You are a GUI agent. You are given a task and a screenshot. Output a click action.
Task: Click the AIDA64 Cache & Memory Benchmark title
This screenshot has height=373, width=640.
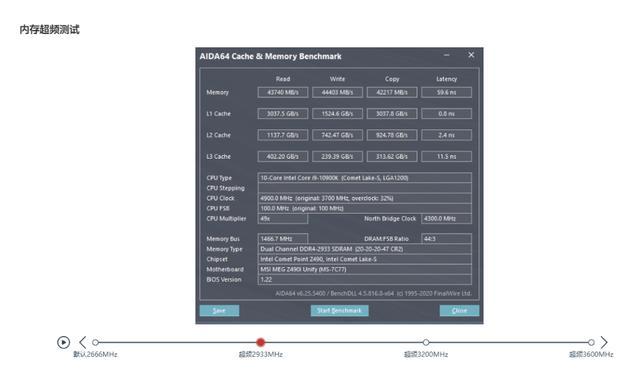pyautogui.click(x=270, y=56)
